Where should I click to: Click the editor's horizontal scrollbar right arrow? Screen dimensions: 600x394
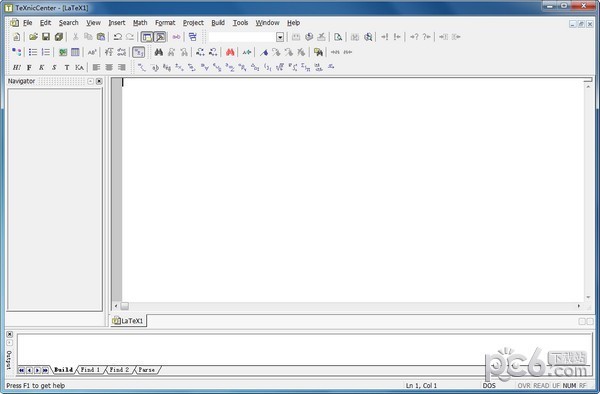coord(579,306)
